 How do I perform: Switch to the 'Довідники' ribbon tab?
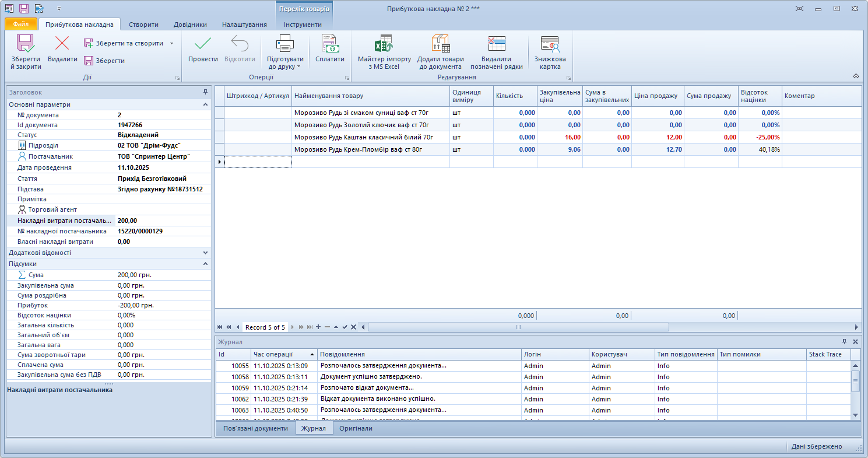[x=190, y=25]
